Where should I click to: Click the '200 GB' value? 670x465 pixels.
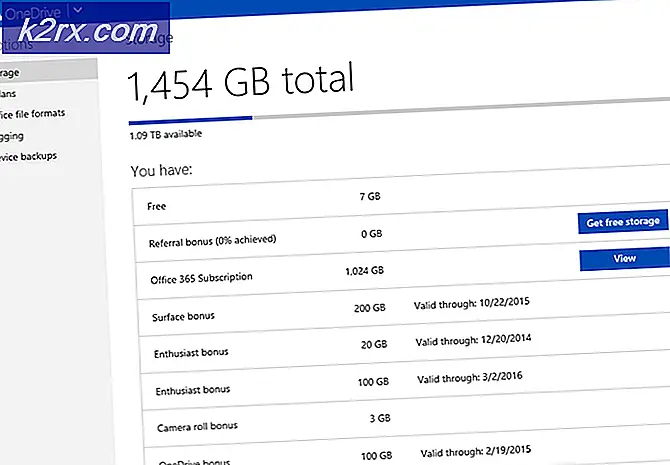pyautogui.click(x=370, y=308)
